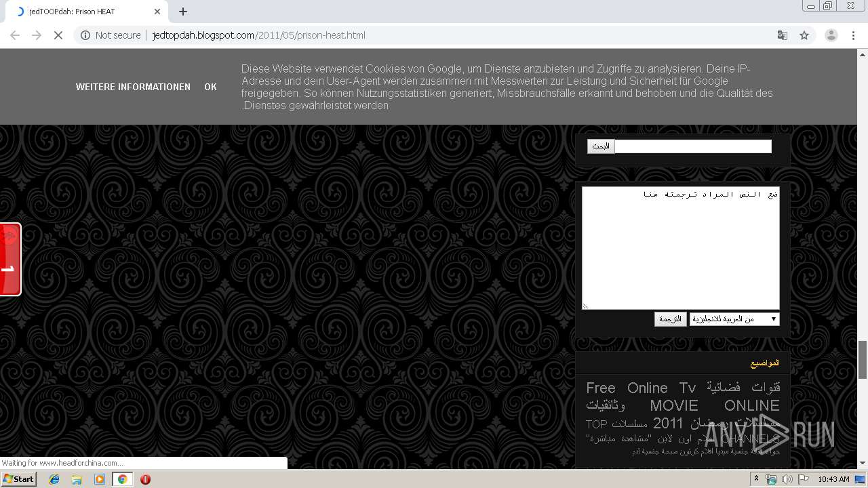The width and height of the screenshot is (868, 488).
Task: Click inside the translation text area
Action: click(x=681, y=248)
